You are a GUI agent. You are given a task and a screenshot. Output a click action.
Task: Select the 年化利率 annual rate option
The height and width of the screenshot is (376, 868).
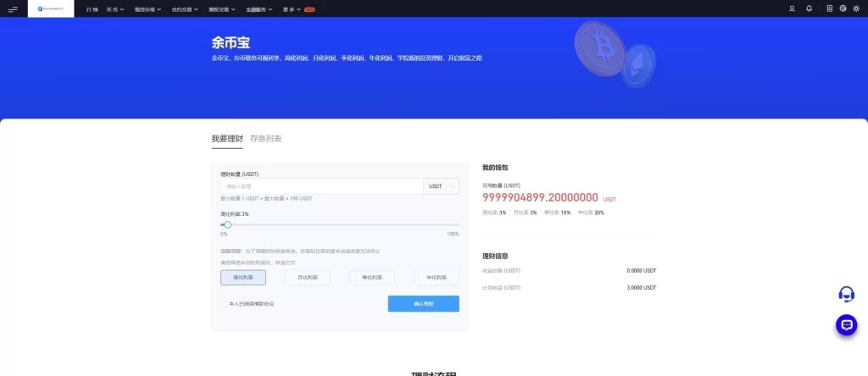point(437,278)
